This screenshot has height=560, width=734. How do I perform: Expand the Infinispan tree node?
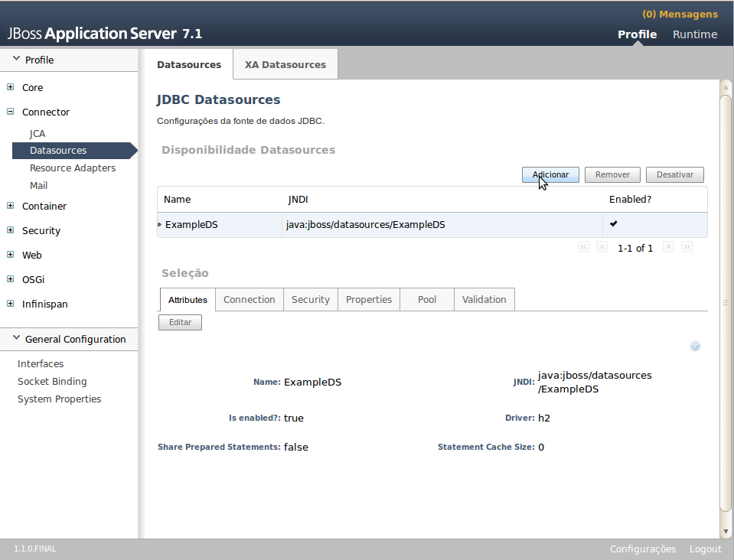[10, 303]
